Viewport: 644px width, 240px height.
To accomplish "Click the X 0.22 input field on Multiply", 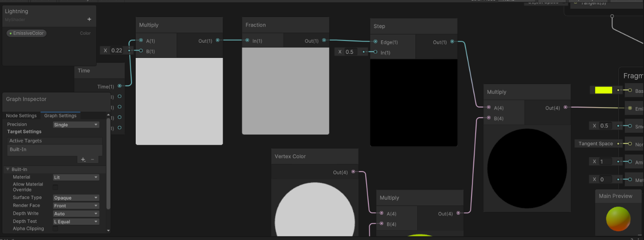I will click(x=117, y=51).
